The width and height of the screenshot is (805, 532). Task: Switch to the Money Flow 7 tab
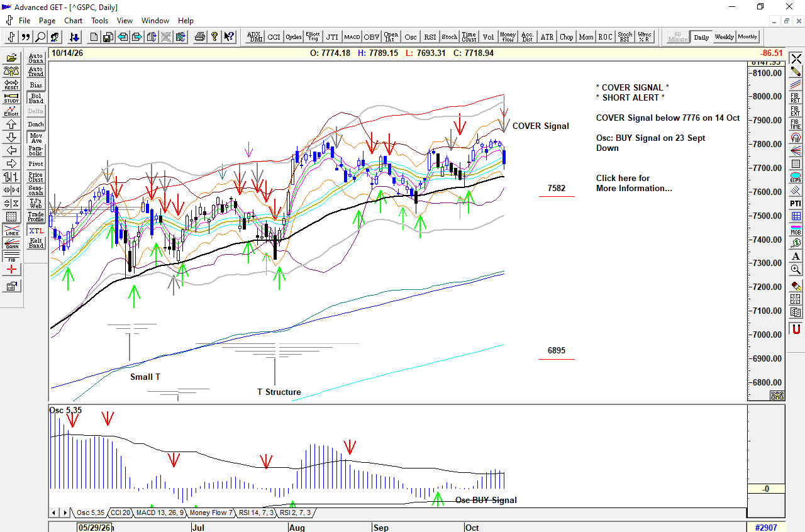pos(211,513)
